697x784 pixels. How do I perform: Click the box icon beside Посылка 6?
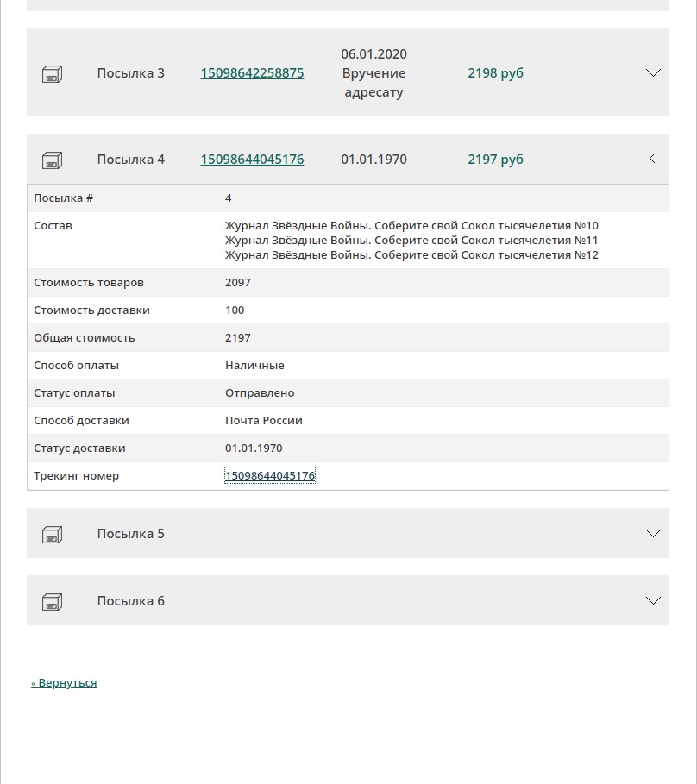pyautogui.click(x=52, y=602)
